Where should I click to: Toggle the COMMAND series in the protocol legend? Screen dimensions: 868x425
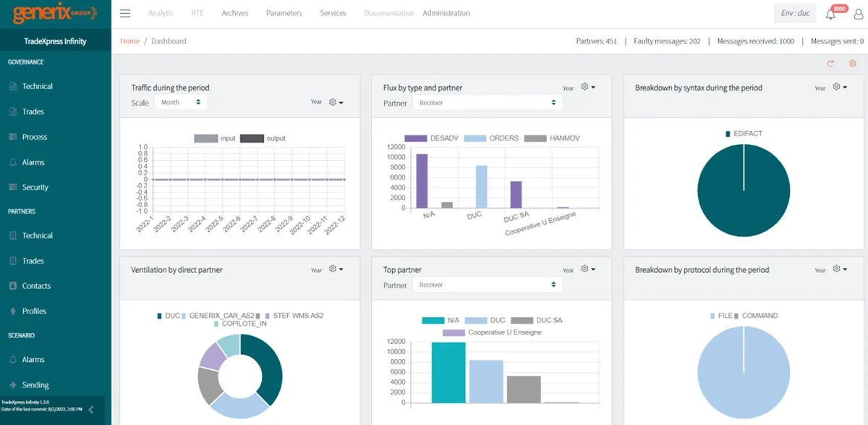(756, 316)
